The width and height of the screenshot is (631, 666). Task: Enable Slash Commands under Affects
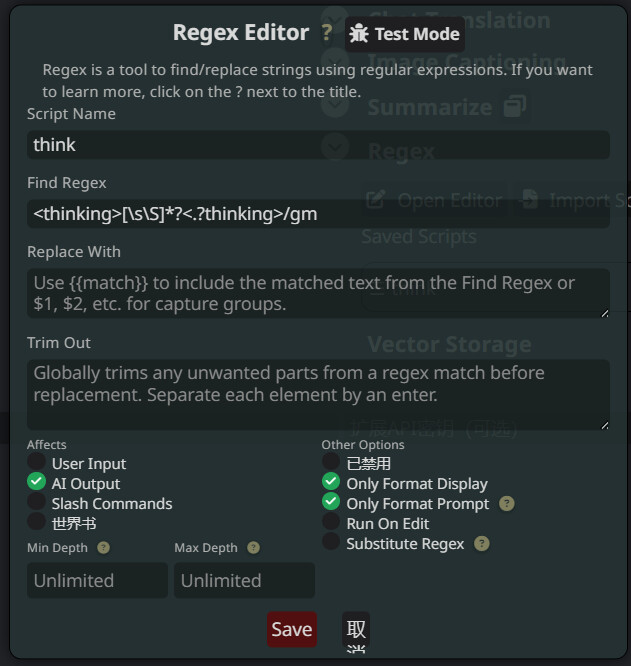pyautogui.click(x=37, y=503)
